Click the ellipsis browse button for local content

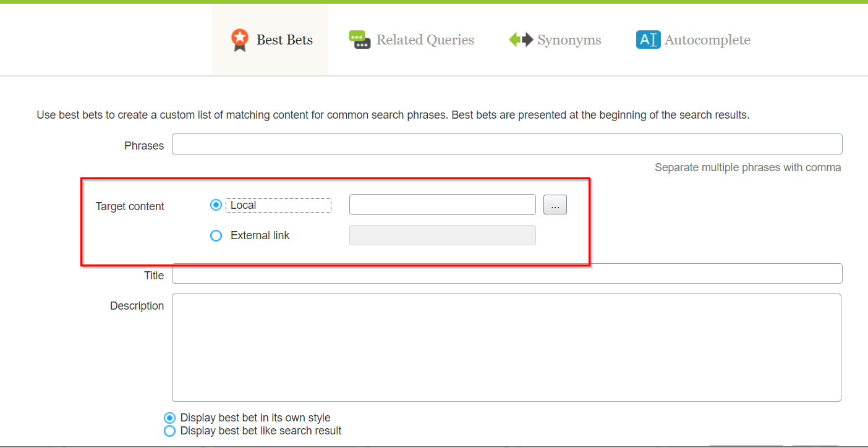555,205
